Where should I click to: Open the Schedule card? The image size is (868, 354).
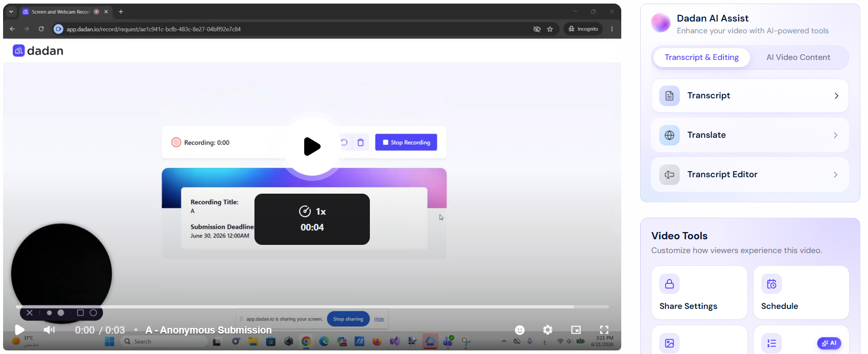point(801,293)
